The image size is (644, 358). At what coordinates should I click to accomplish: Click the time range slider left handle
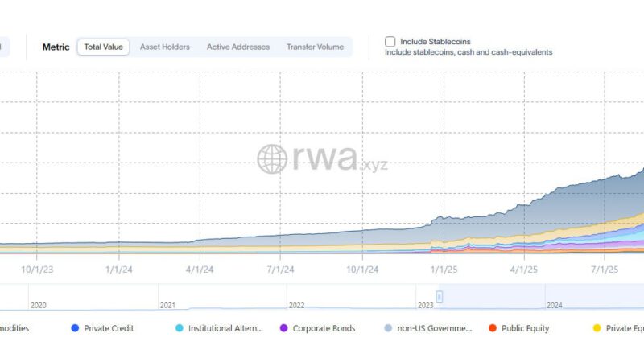click(439, 297)
